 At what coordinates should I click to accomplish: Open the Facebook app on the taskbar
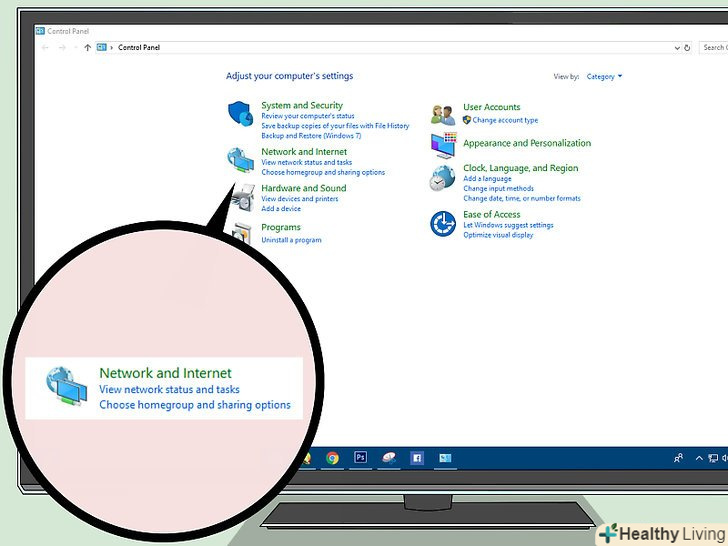[417, 458]
